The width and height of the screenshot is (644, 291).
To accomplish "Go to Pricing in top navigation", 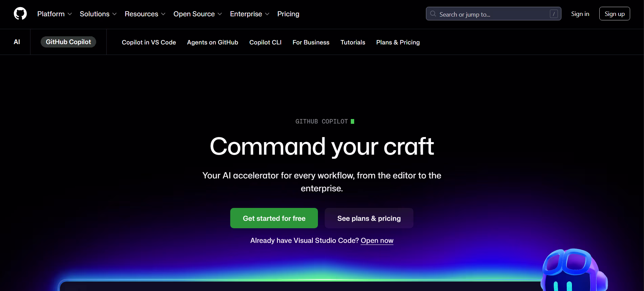I will [x=288, y=14].
